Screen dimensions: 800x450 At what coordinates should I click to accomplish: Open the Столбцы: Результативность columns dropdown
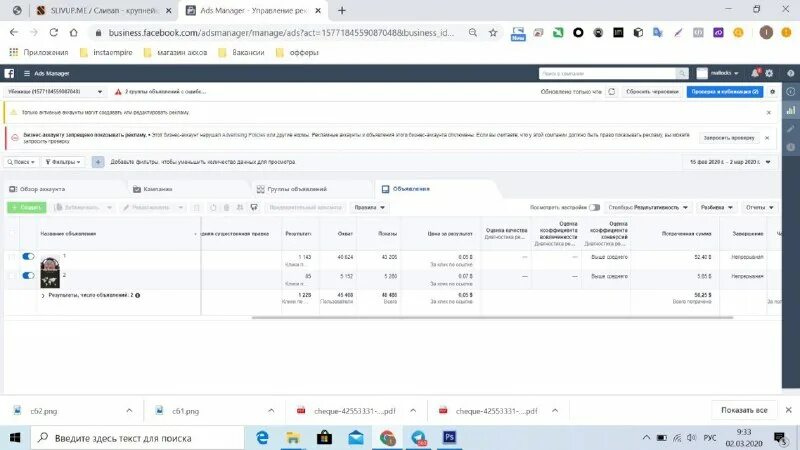[x=648, y=208]
